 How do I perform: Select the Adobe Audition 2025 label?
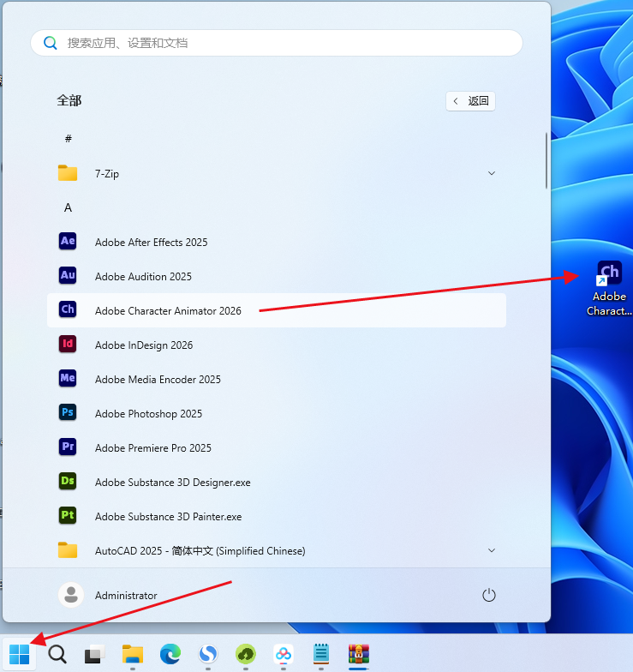pyautogui.click(x=143, y=276)
